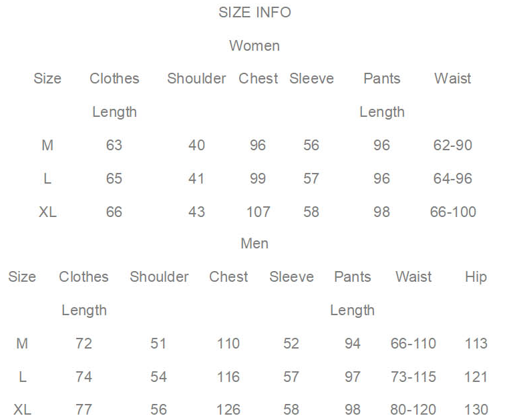515x420 pixels.
Task: Click the SIZE INFO title
Action: (x=254, y=13)
